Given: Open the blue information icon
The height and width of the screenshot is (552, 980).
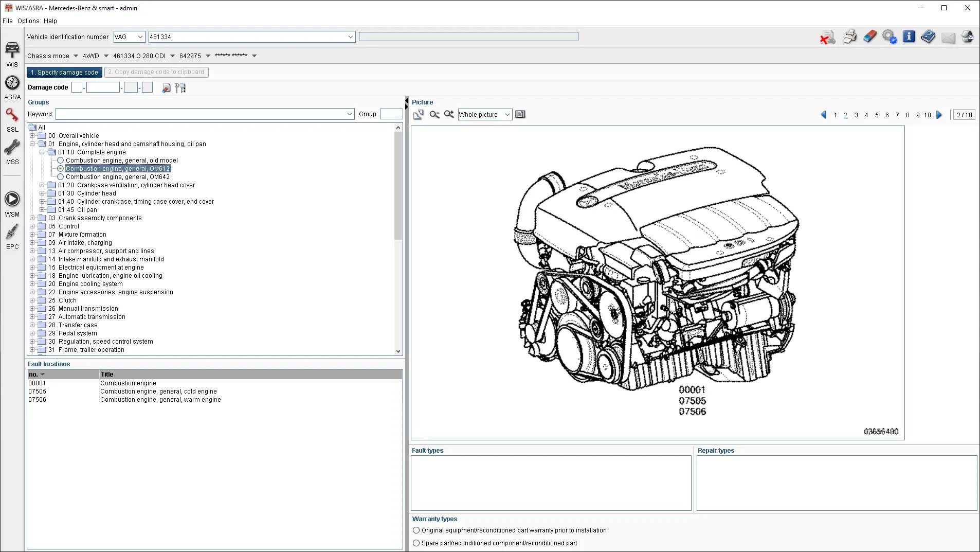Looking at the screenshot, I should click(x=909, y=37).
